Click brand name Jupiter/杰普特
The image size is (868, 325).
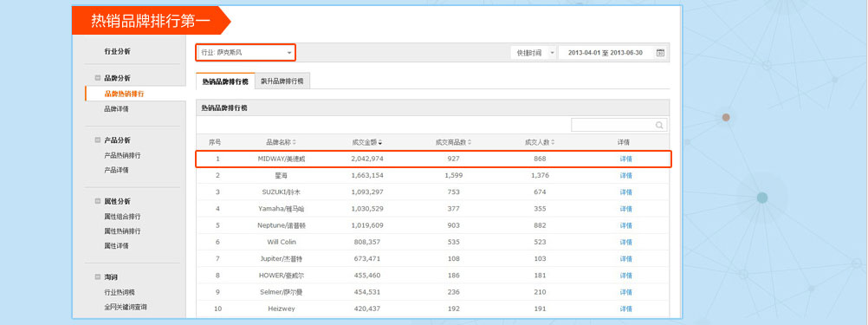point(282,258)
